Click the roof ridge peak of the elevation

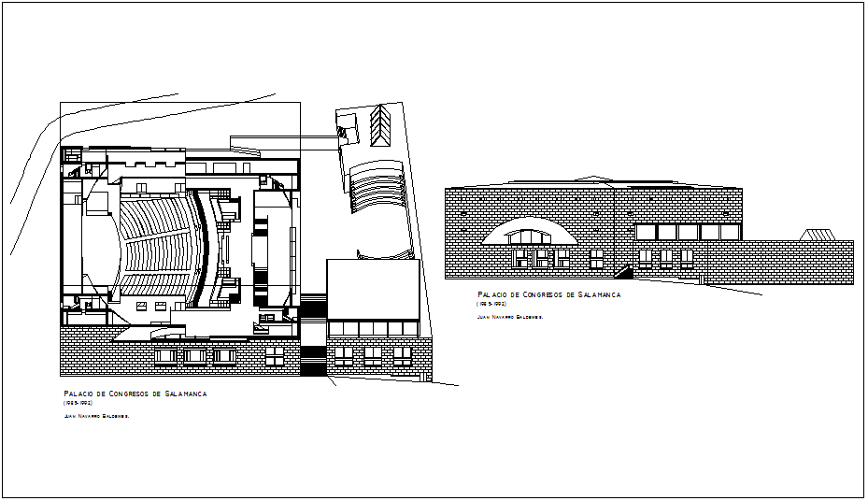point(595,177)
